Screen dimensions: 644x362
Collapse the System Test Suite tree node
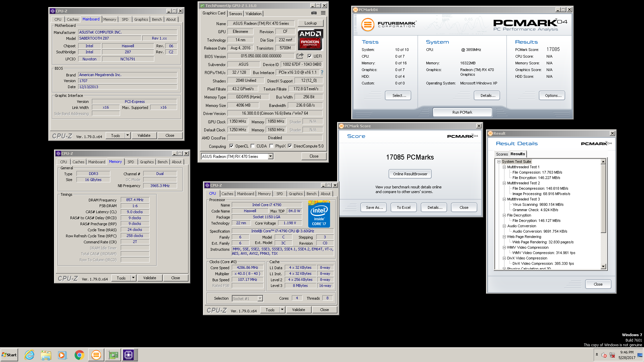tap(499, 162)
